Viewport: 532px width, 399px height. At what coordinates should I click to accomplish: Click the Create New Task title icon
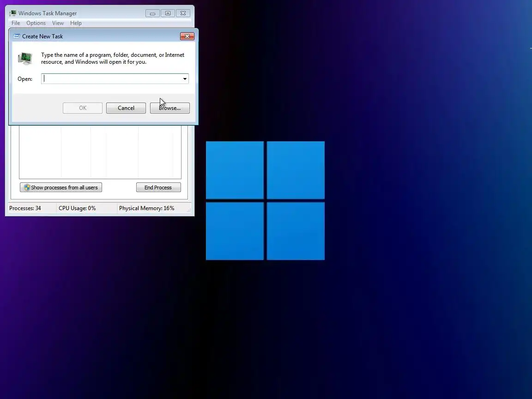point(16,36)
